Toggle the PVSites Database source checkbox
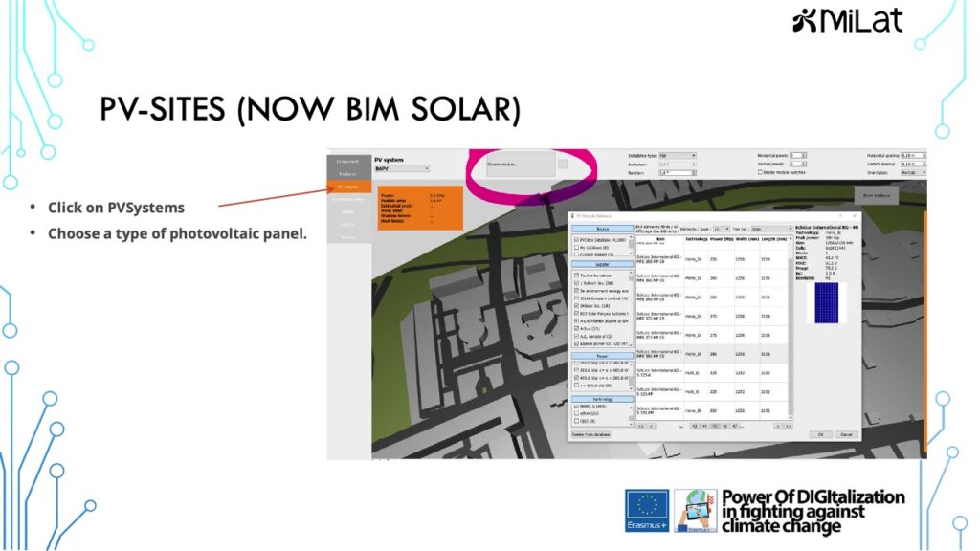 coord(574,239)
